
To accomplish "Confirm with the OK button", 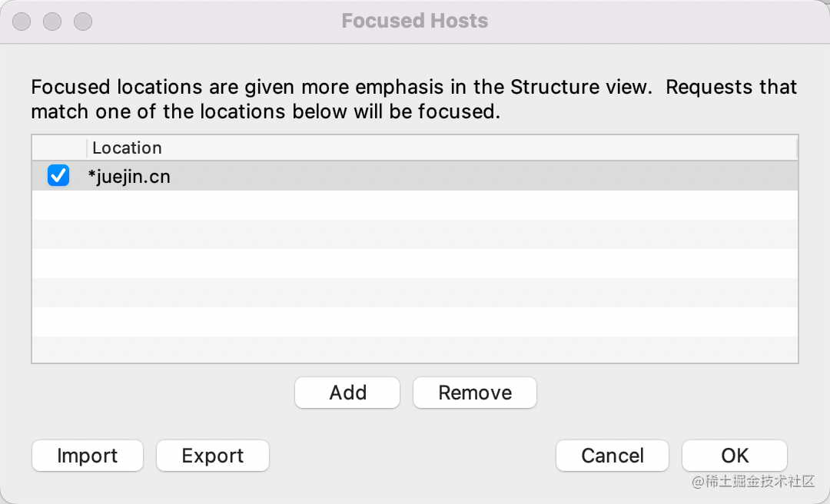I will 734,456.
